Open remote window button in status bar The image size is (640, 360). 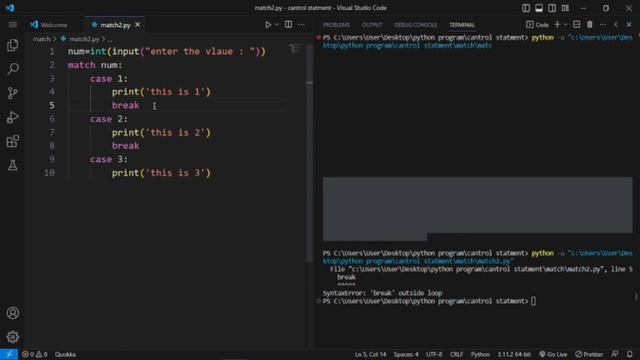point(9,354)
